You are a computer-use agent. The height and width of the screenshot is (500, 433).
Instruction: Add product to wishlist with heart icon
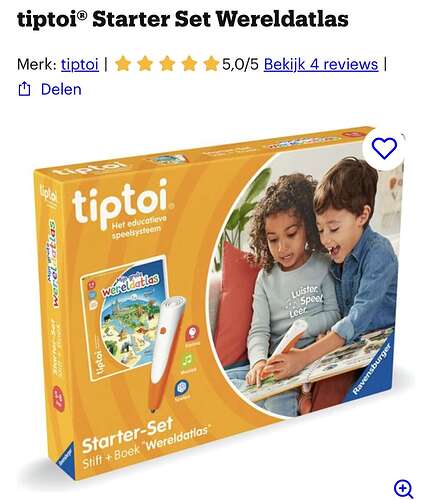click(384, 148)
